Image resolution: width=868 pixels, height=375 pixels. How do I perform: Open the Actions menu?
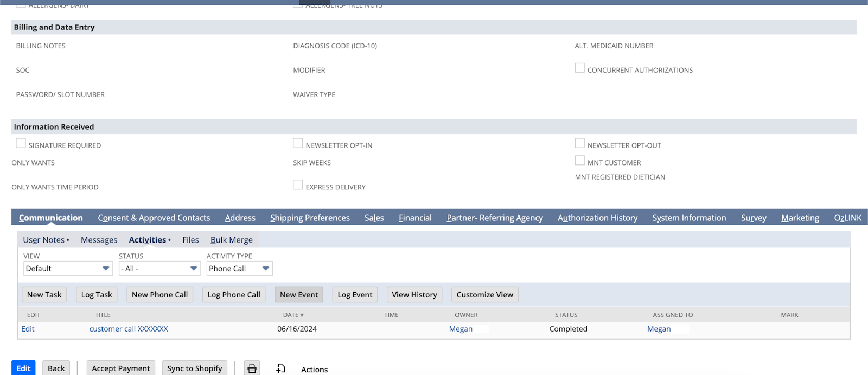point(314,370)
